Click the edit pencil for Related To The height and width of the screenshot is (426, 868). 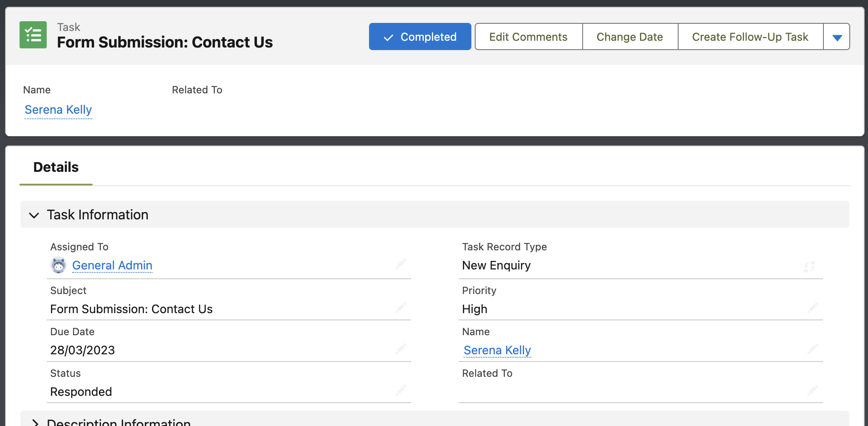pyautogui.click(x=812, y=390)
